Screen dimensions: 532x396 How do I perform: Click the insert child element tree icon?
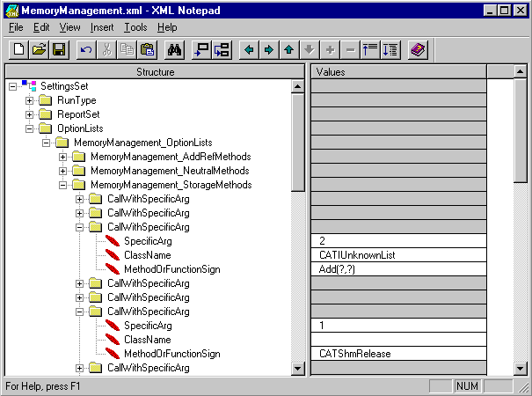tap(222, 50)
